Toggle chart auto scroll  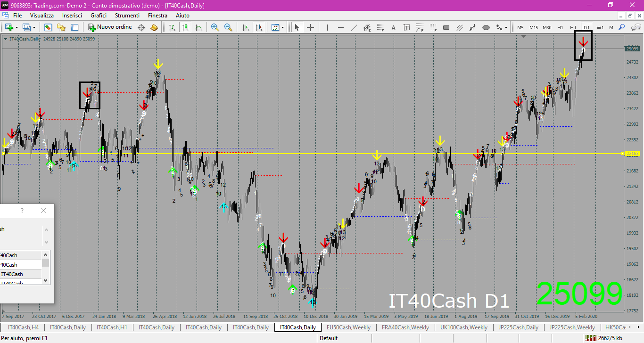(245, 27)
